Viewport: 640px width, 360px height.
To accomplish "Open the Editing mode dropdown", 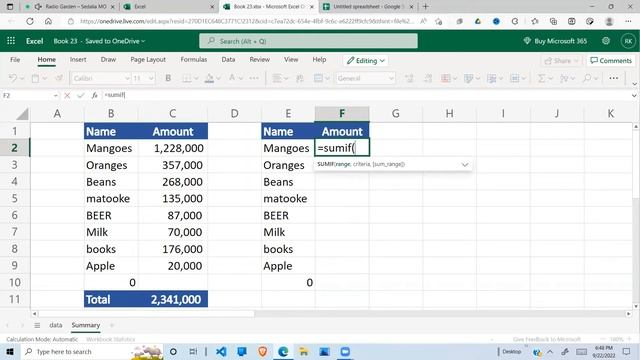I will click(x=366, y=60).
